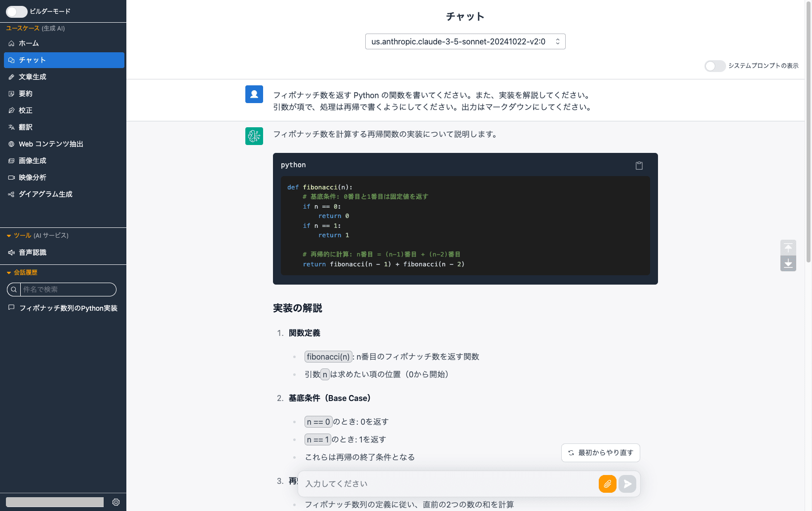Click the inline code n == 0

click(318, 422)
